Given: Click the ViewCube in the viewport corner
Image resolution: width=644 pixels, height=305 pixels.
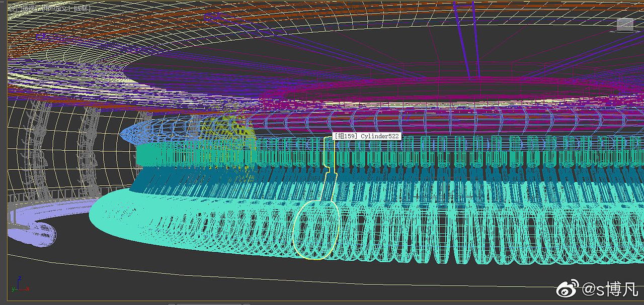Looking at the screenshot, I should 625,25.
